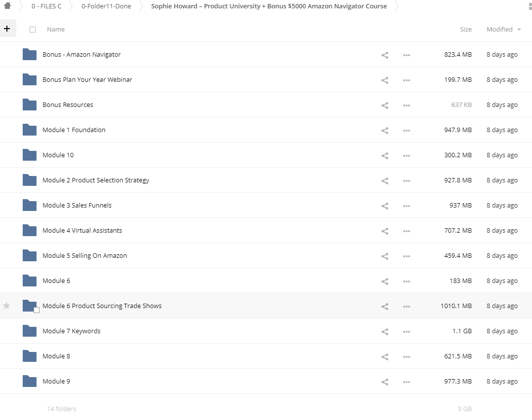Open more options for Module 8
Viewport: 532px width, 420px height.
[x=406, y=356]
